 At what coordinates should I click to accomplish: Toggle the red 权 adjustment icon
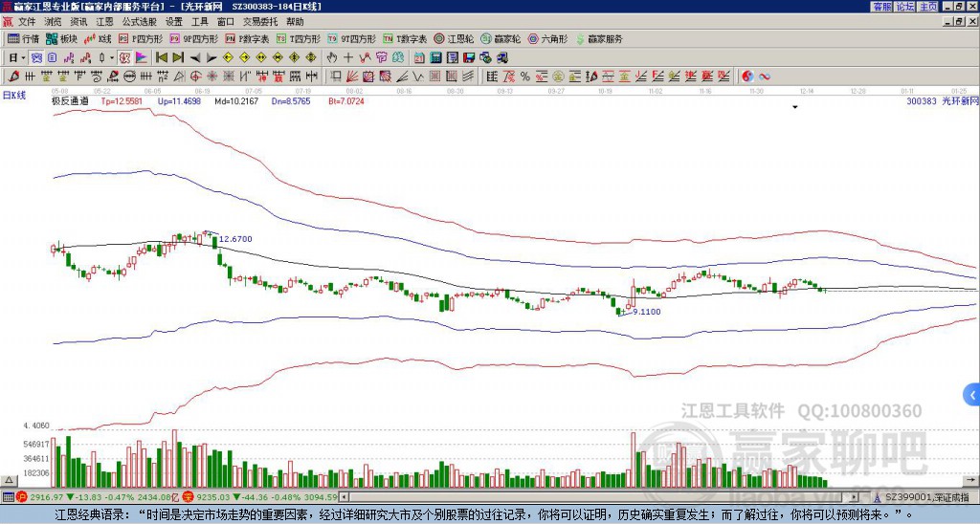pos(125,58)
